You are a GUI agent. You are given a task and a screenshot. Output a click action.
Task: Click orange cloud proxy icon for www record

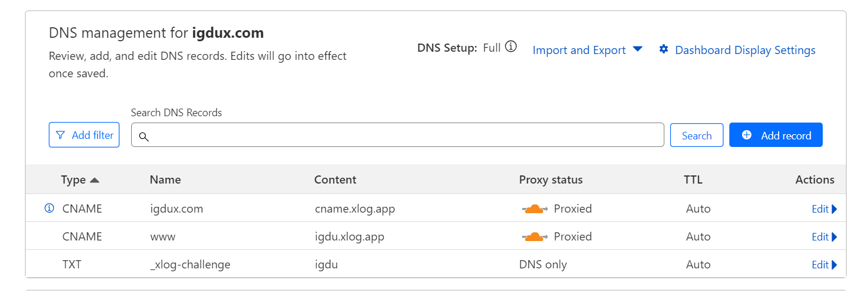pos(534,237)
